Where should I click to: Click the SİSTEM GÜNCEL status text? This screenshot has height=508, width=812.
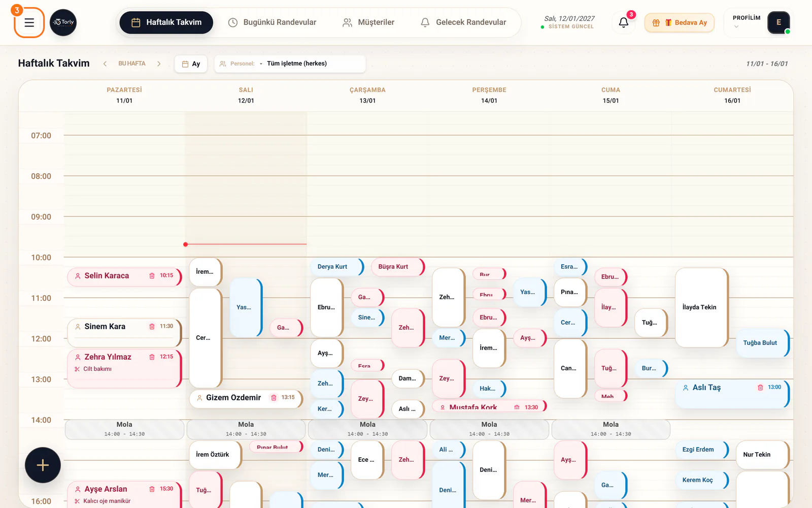tap(571, 27)
